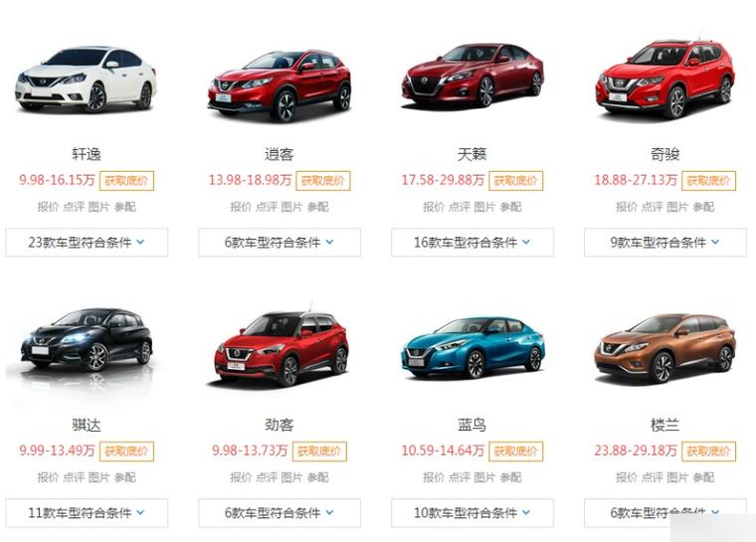Open the red 逍客 car image
This screenshot has height=542, width=756.
[x=280, y=85]
